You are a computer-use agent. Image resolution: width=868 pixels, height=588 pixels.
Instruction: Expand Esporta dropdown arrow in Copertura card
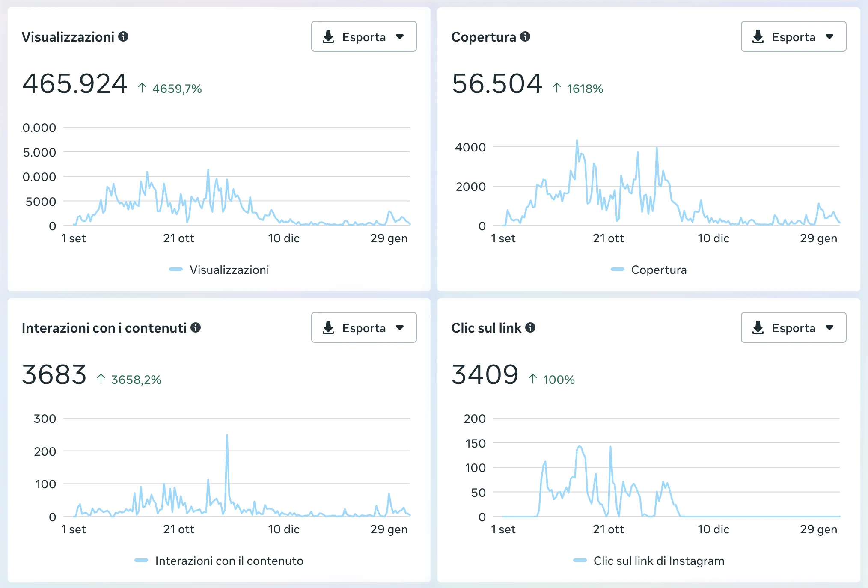[830, 37]
